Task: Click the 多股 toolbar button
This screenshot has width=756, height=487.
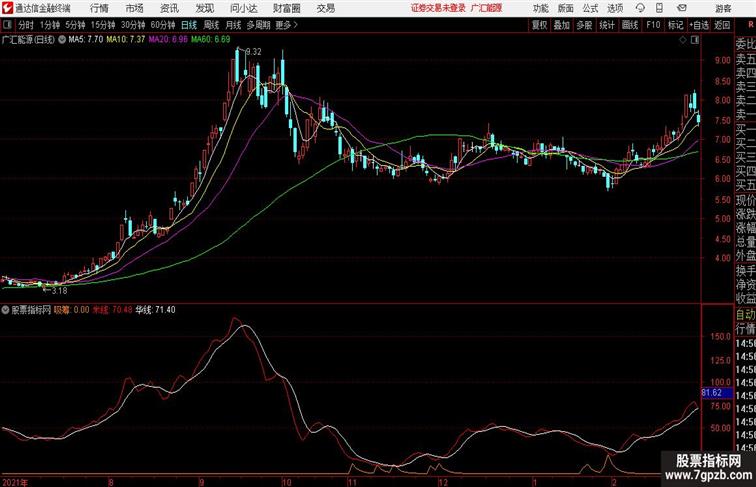Action: tap(584, 25)
